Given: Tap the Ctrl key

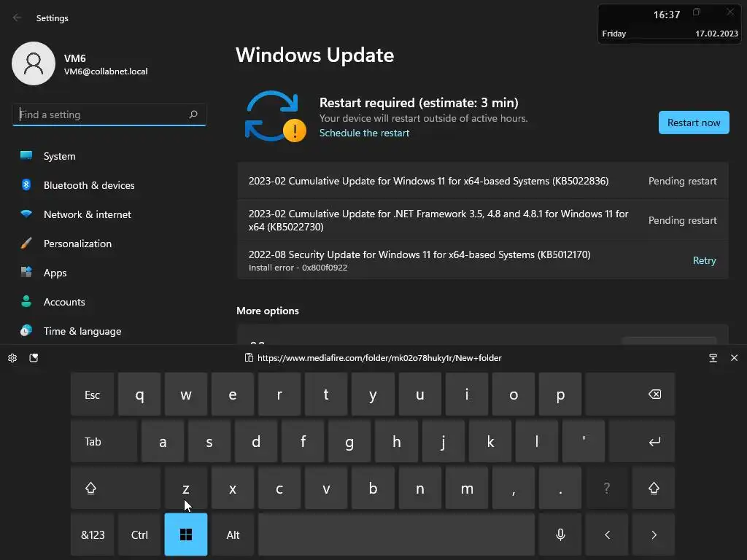Looking at the screenshot, I should click(x=139, y=534).
